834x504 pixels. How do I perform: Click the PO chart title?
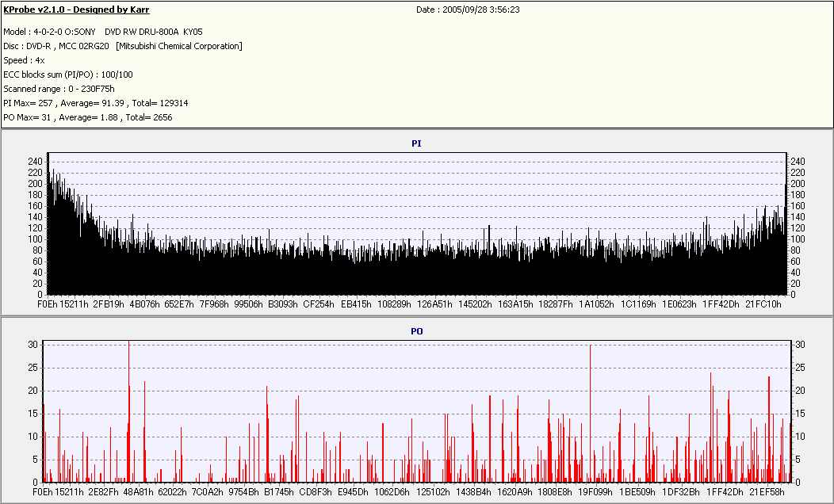(416, 331)
